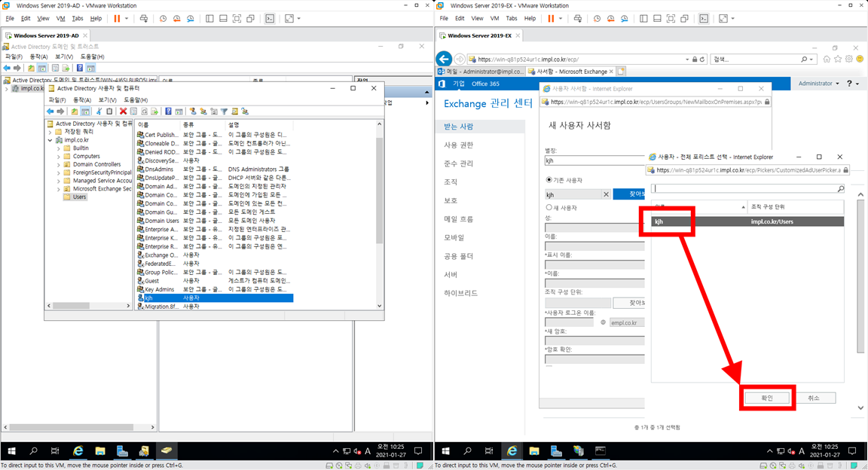Pause the Windows Server 2019-AD virtual machine
The height and width of the screenshot is (470, 868).
pos(117,18)
